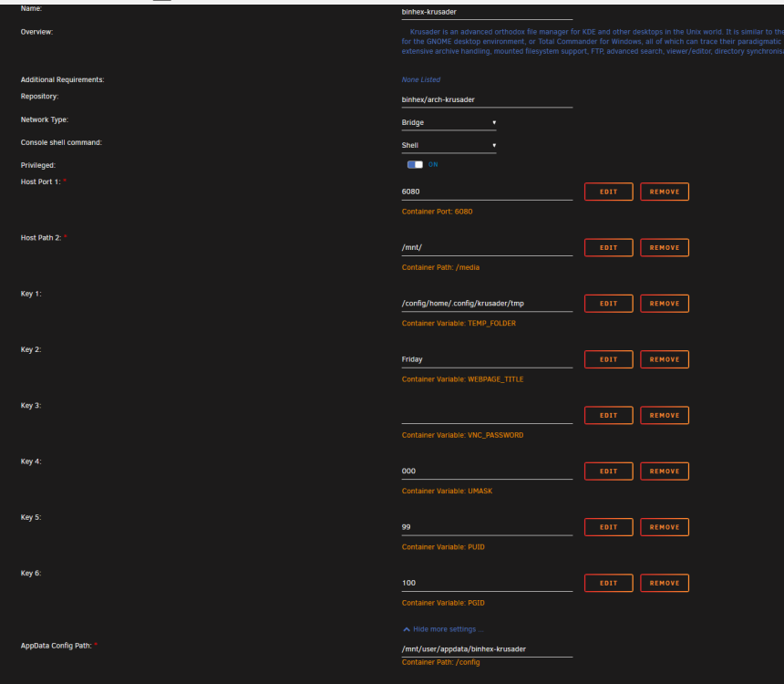
Task: Click the Host Port 1 field 6080
Action: click(x=487, y=192)
